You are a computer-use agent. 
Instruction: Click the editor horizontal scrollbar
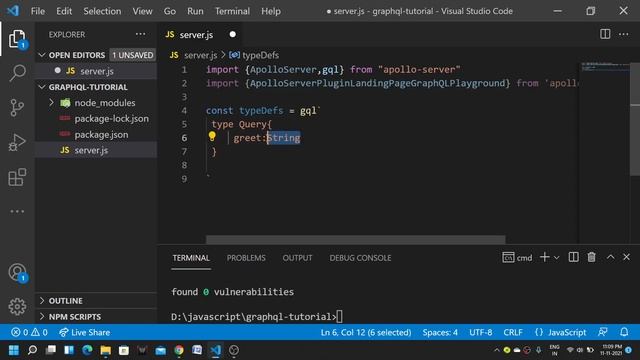click(x=356, y=239)
